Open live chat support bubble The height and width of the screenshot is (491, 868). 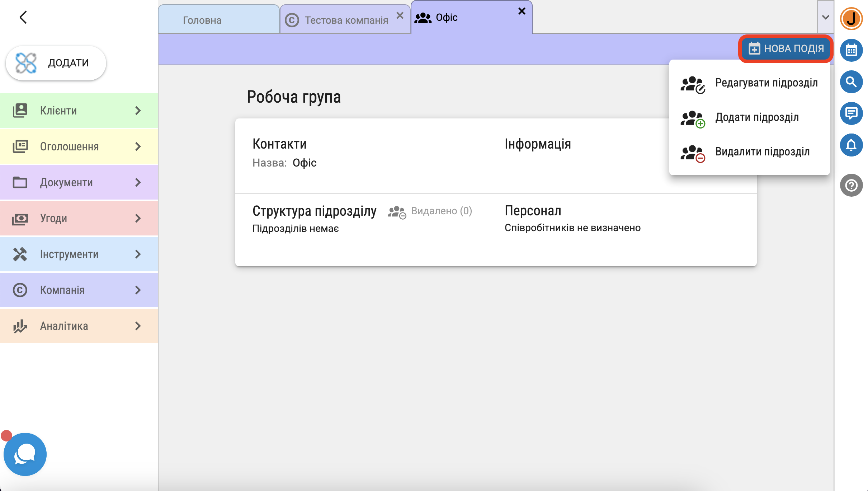coord(25,454)
